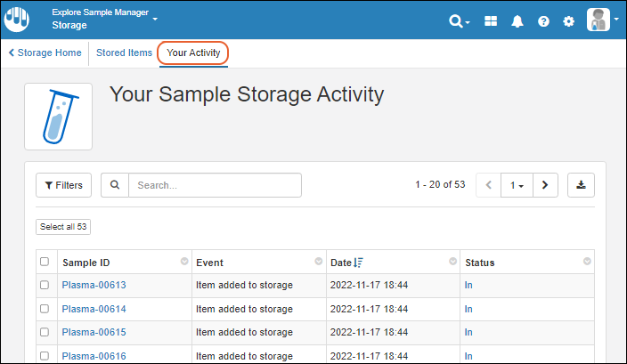Toggle the select-all header checkbox

tap(45, 262)
